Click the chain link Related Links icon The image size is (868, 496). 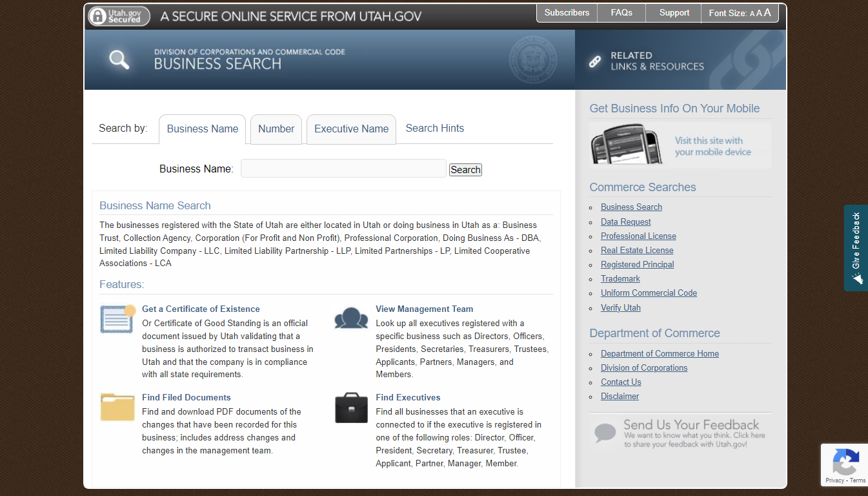[x=595, y=61]
